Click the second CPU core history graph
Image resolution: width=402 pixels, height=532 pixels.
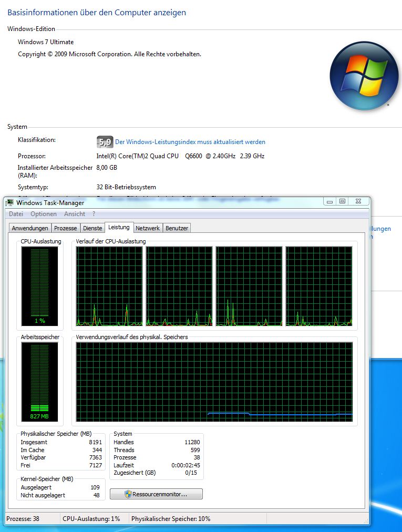click(179, 286)
